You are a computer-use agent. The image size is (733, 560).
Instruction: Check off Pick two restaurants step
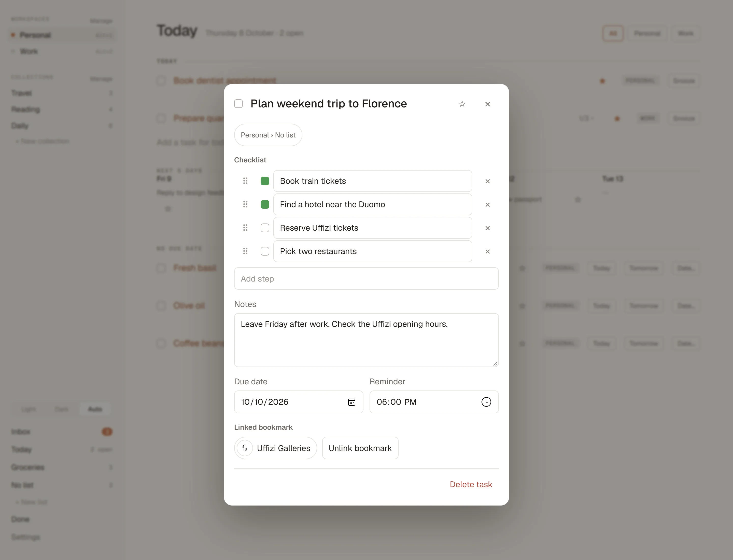coord(265,251)
